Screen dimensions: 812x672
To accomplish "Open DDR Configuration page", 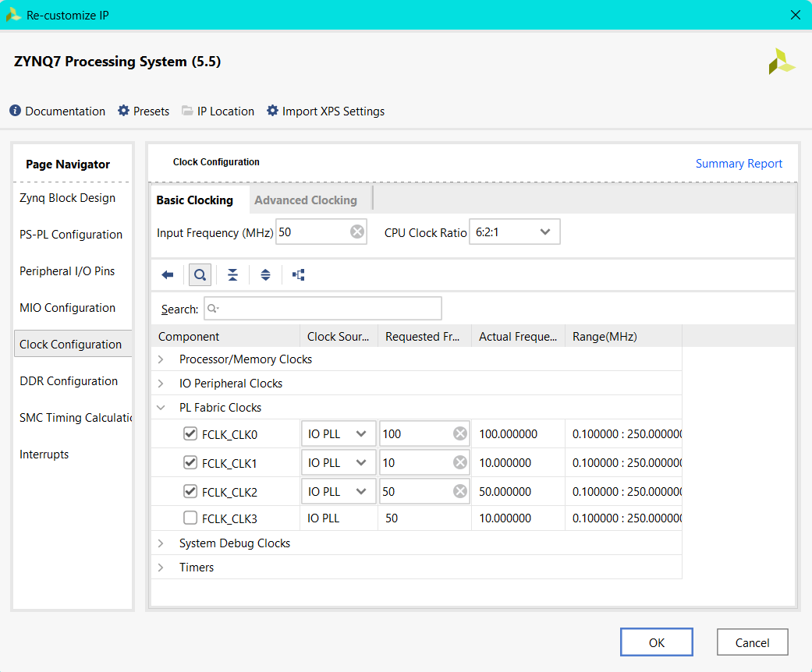I will coord(69,381).
